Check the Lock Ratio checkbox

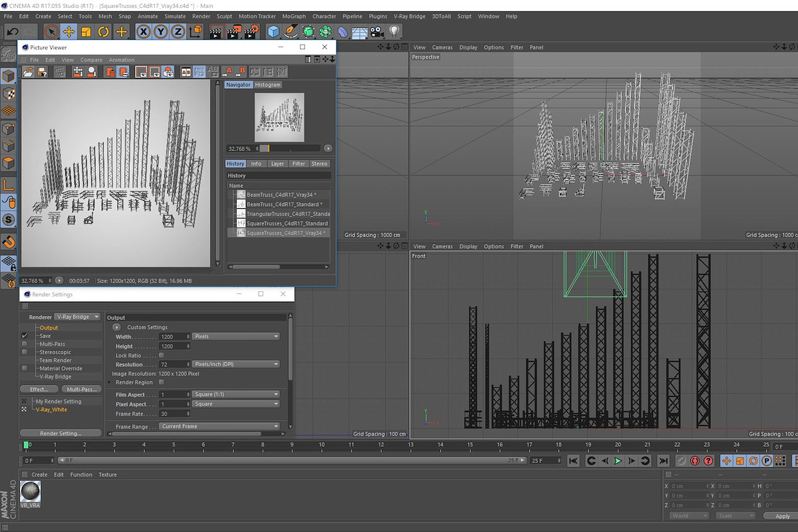[162, 355]
